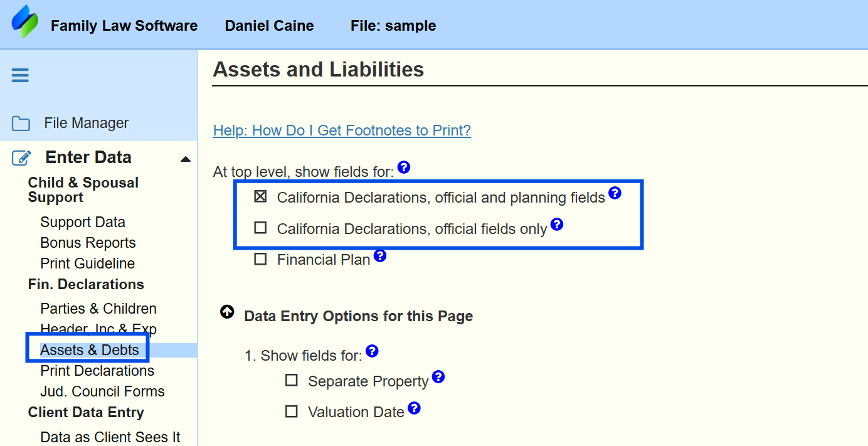This screenshot has height=446, width=868.
Task: Click the Family Law Software leaf logo
Action: tap(25, 21)
